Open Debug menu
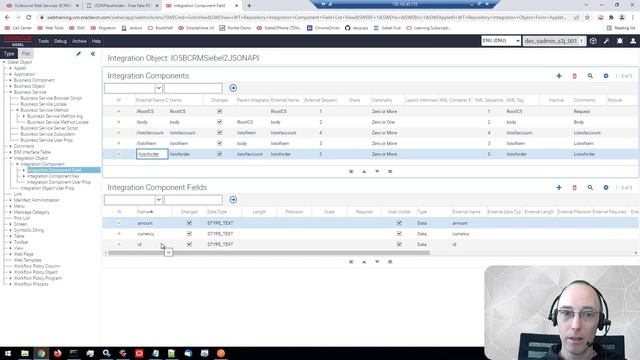This screenshot has width=640, height=360. 60,41
